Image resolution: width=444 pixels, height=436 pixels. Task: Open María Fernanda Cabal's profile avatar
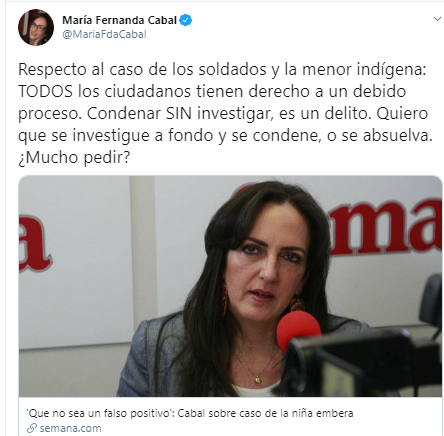coord(36,27)
